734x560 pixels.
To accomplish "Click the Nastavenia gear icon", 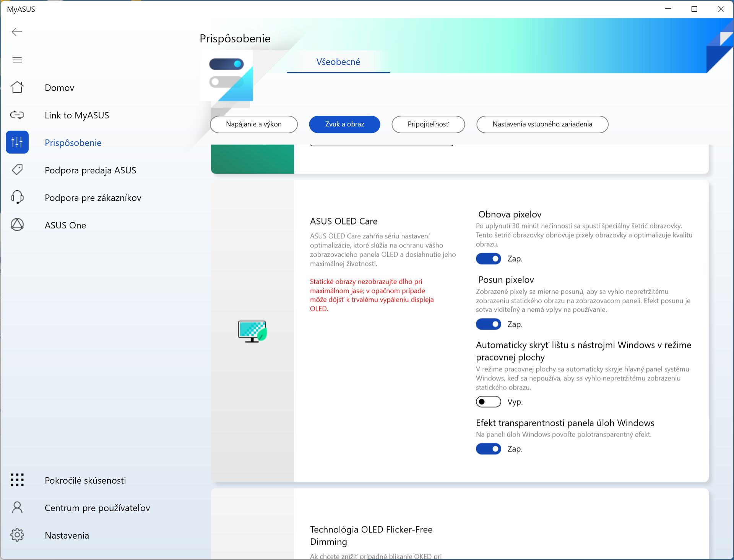I will tap(17, 535).
